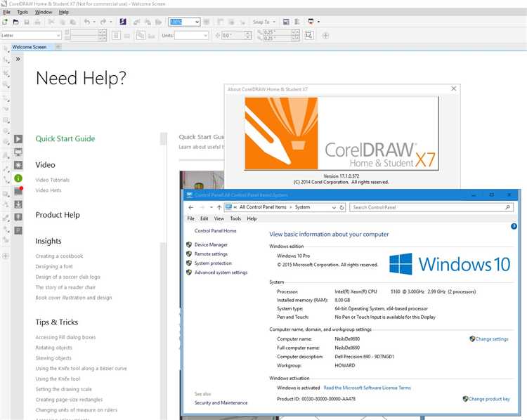This screenshot has height=420, width=527.
Task: Click the Welcome Screen toolbar icon
Action: click(x=311, y=22)
